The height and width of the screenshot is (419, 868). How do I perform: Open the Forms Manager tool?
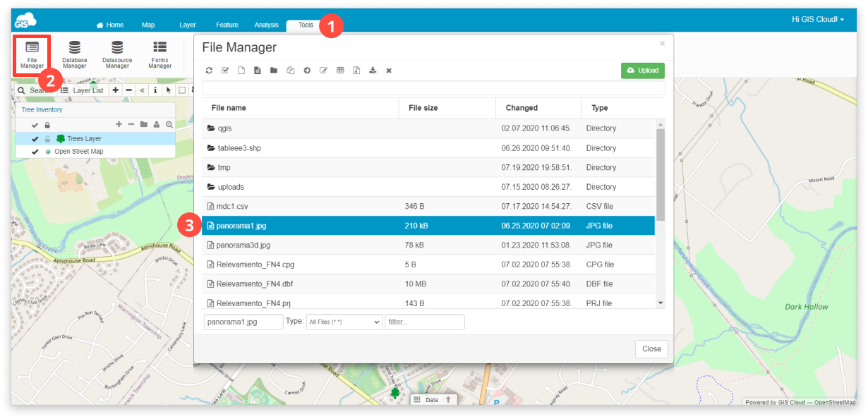tap(159, 54)
